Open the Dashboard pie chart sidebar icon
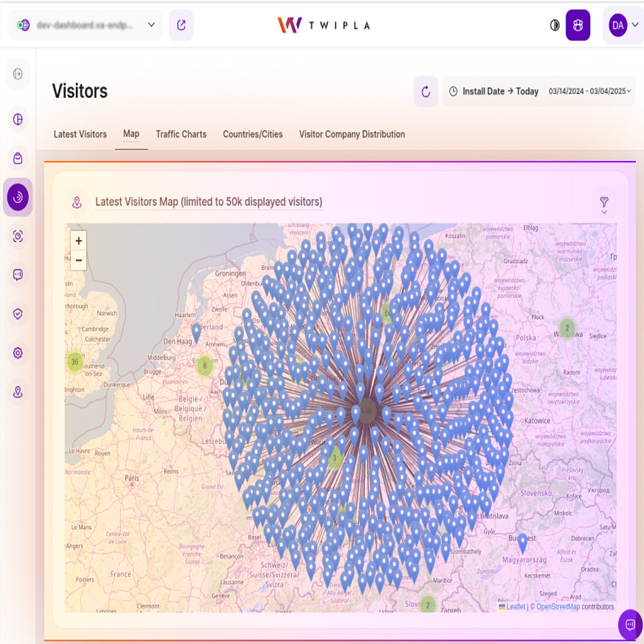This screenshot has width=644, height=644. point(18,119)
